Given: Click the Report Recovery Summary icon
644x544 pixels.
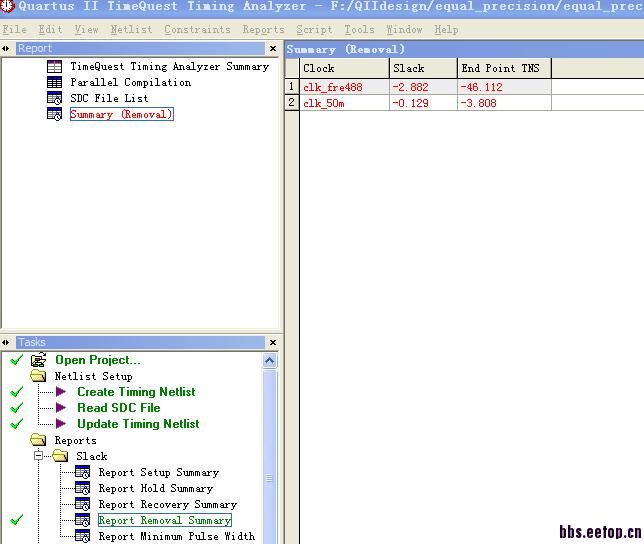Looking at the screenshot, I should [83, 504].
